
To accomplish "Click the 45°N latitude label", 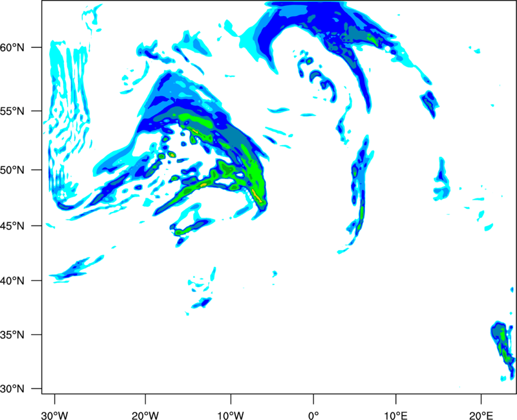I will tap(12, 226).
